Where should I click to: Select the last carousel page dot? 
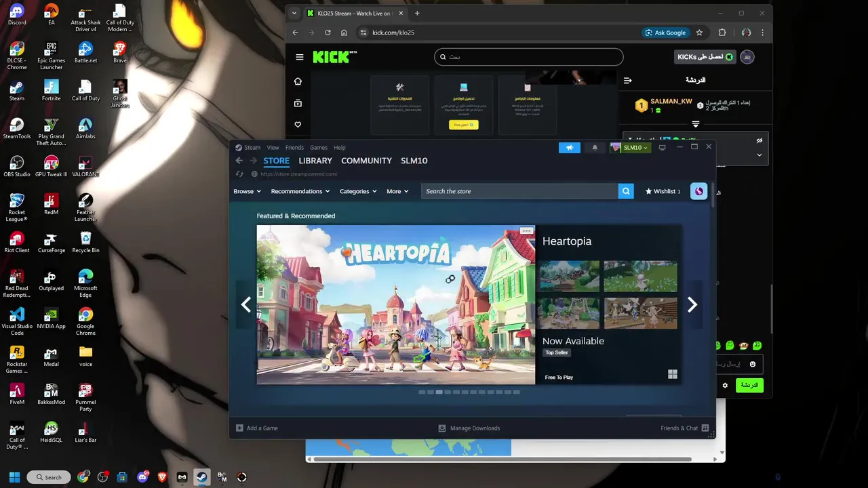516,392
